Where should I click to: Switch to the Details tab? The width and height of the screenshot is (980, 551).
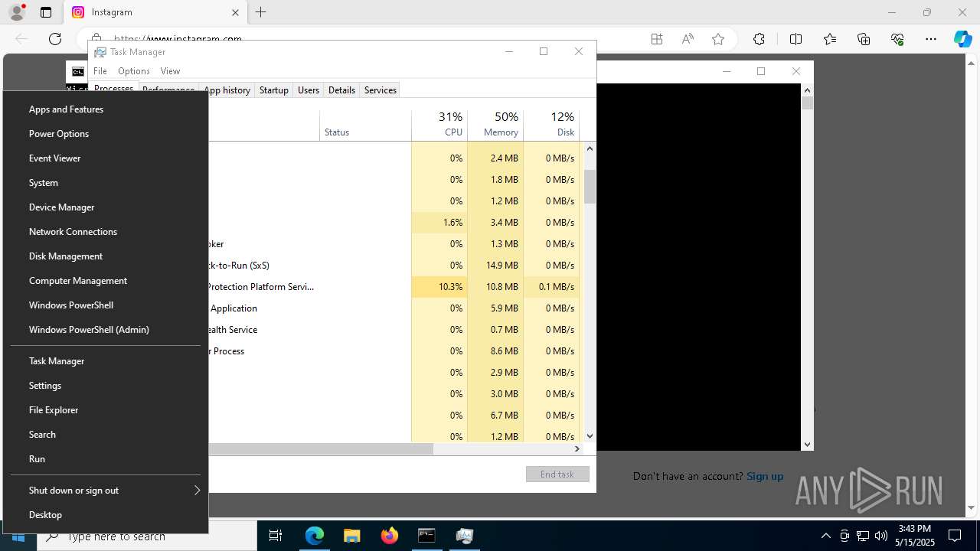(341, 90)
